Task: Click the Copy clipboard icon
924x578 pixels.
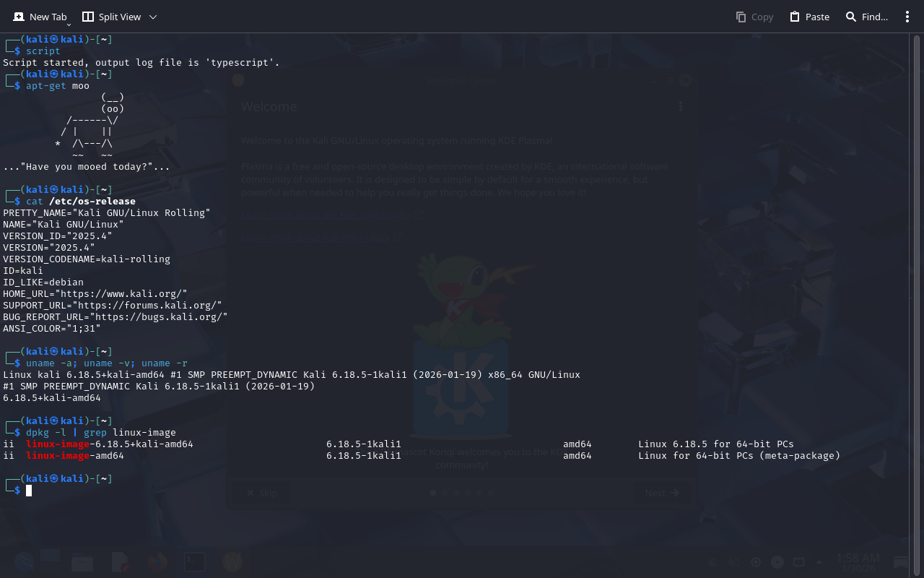Action: coord(741,17)
